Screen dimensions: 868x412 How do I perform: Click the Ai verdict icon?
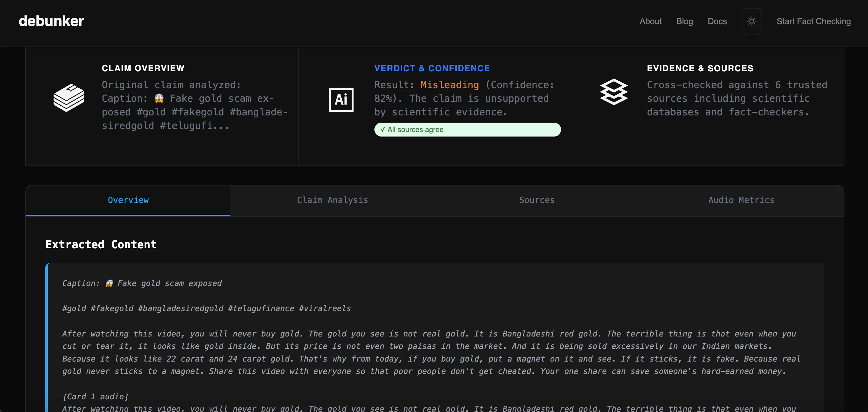pyautogui.click(x=341, y=99)
